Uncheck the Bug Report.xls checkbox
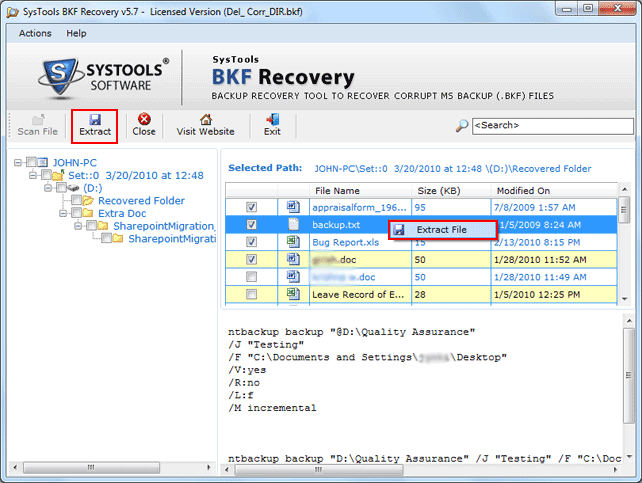This screenshot has height=483, width=642. [x=251, y=242]
